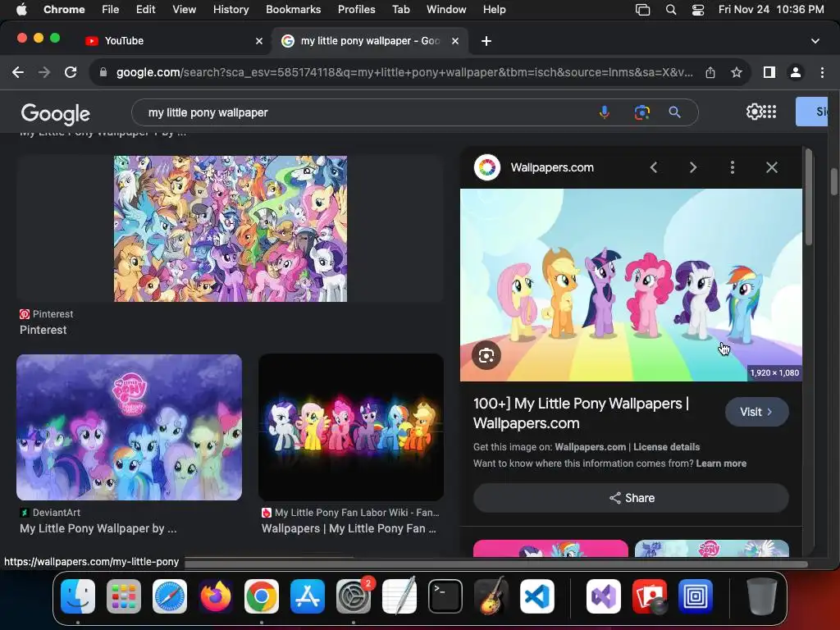840x630 pixels.
Task: Open the share icon in address bar
Action: 710,72
